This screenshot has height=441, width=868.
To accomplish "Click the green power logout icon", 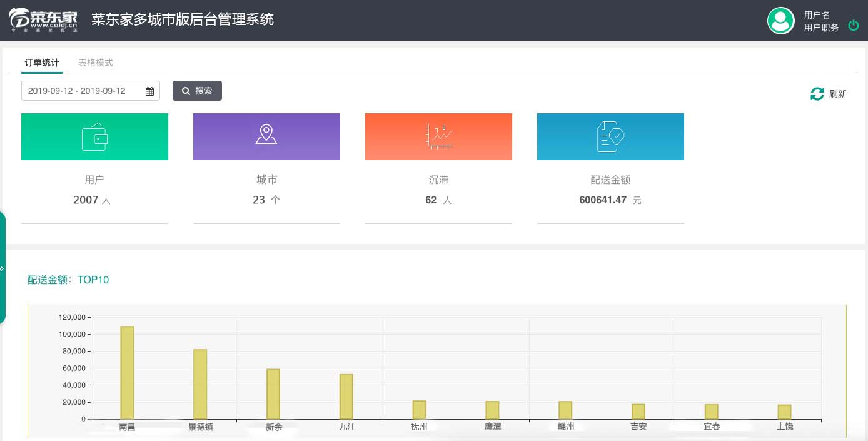I will (853, 26).
